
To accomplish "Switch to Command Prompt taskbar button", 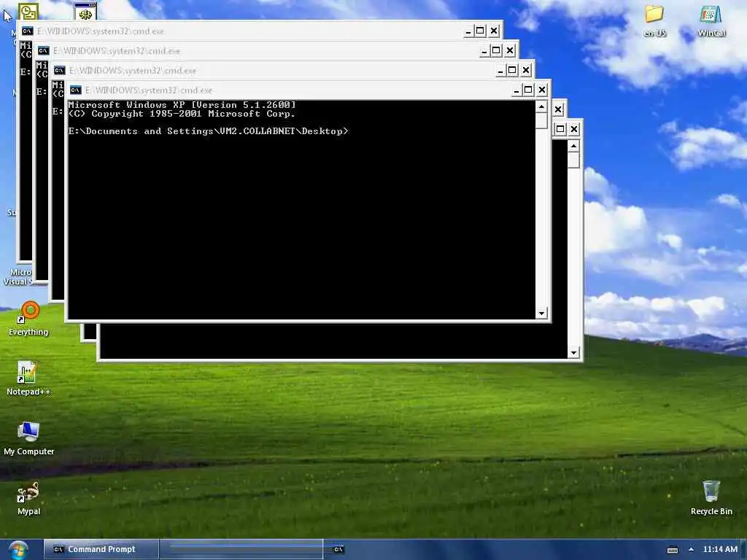I will (101, 550).
